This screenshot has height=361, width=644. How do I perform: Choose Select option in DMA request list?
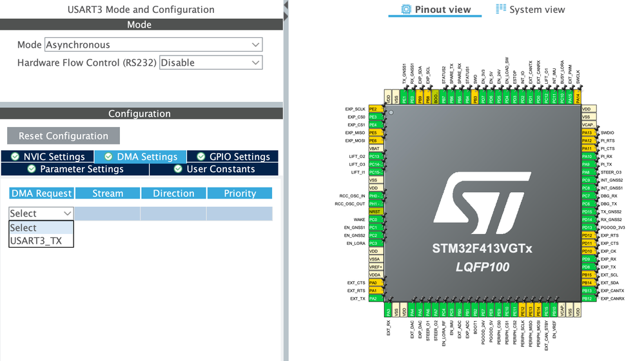pyautogui.click(x=41, y=228)
